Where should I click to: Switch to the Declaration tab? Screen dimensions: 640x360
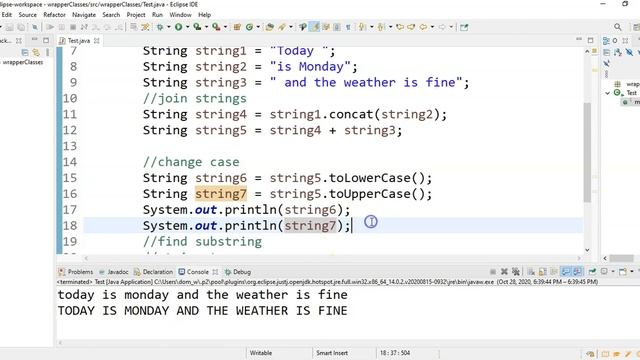(x=153, y=272)
